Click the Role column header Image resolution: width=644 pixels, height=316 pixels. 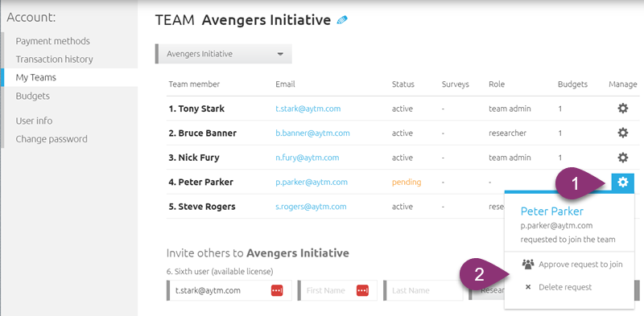[497, 84]
